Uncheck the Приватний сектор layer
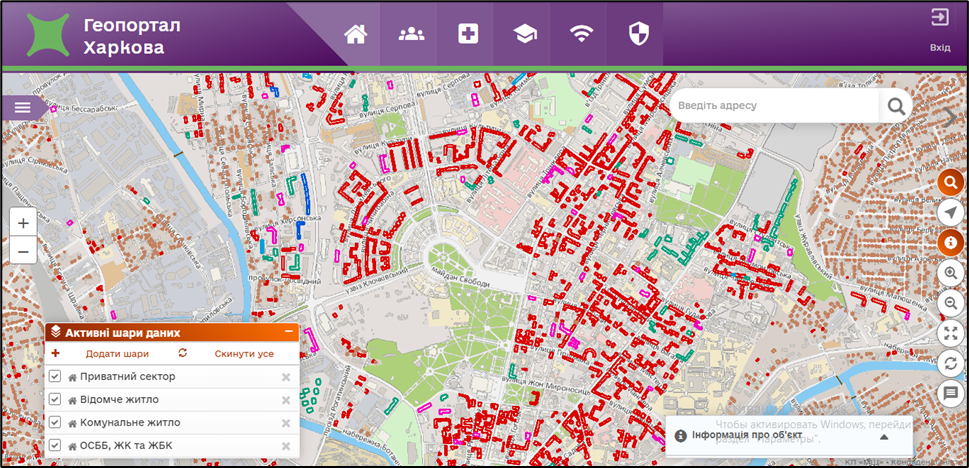 point(55,377)
